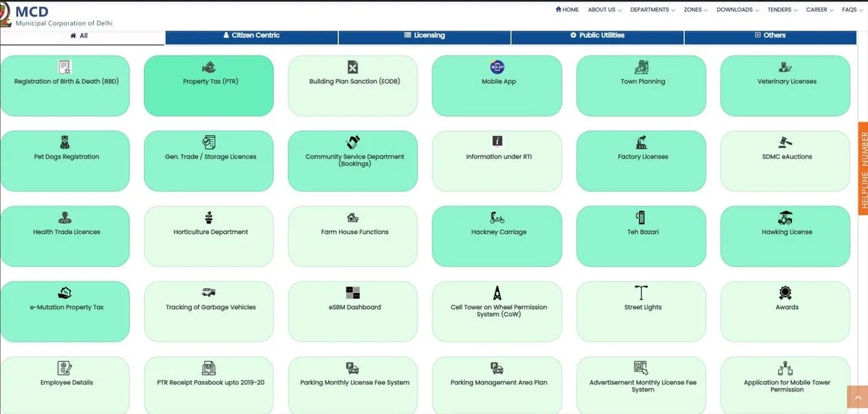Click the Property Tax (PTR) icon
Viewport: 868px width, 414px height.
pyautogui.click(x=208, y=67)
